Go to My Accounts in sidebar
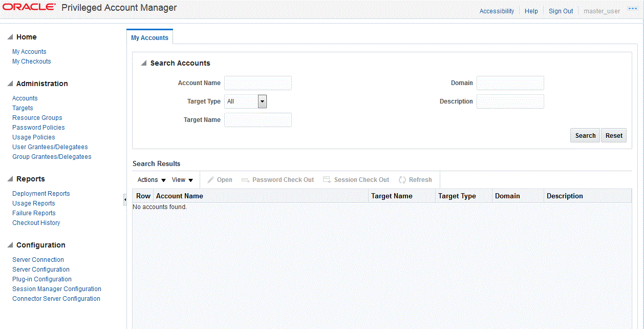Image resolution: width=644 pixels, height=329 pixels. click(29, 52)
